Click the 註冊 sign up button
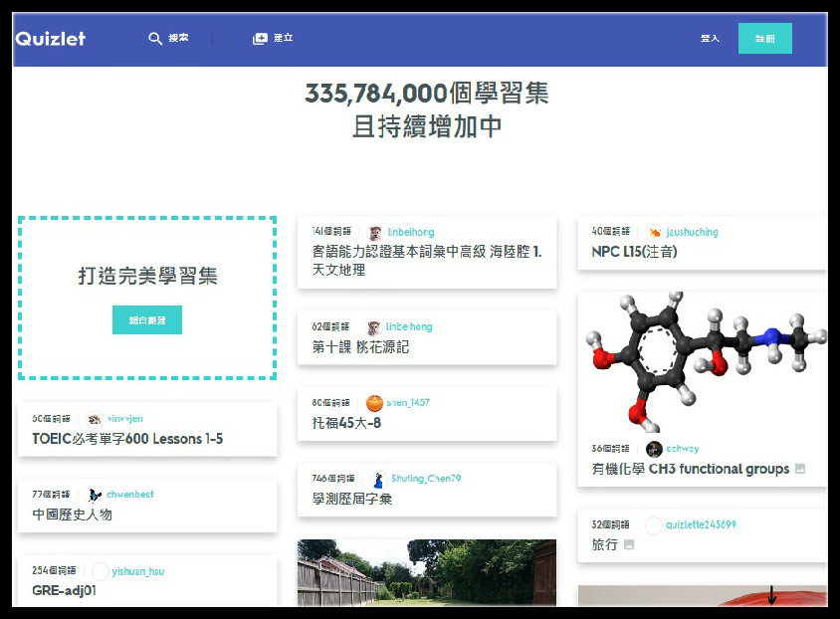 click(765, 39)
